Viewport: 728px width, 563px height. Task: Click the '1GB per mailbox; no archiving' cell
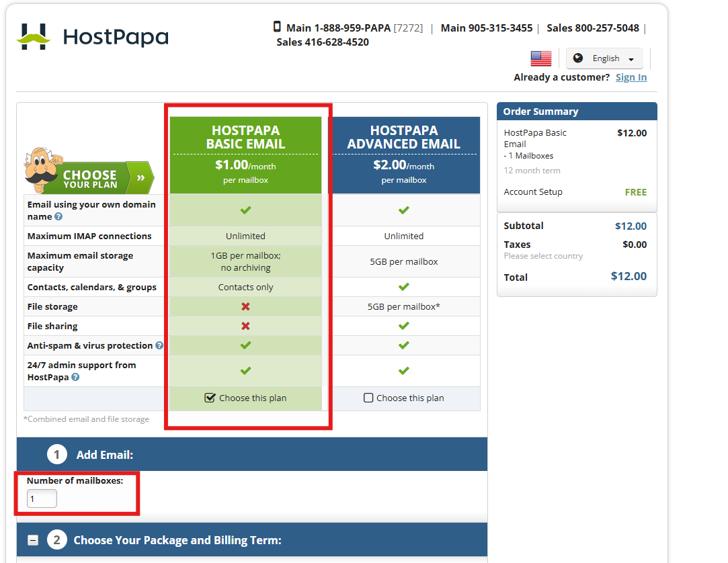coord(245,261)
